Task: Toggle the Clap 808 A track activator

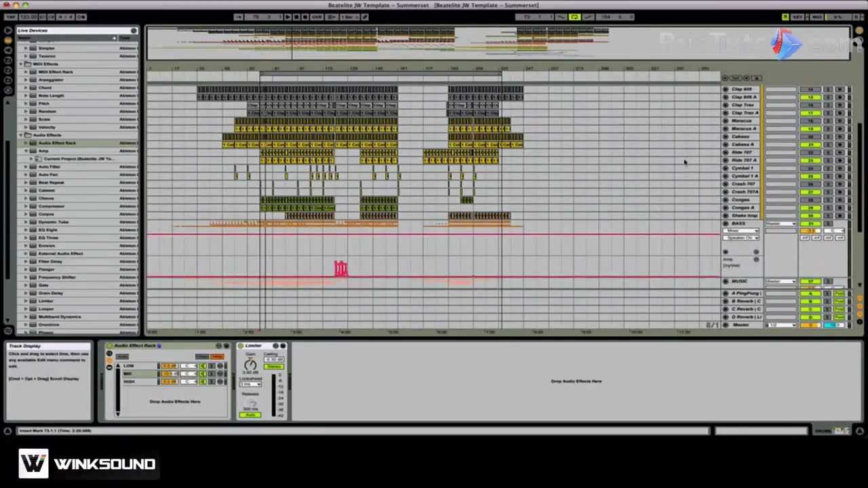Action: (810, 97)
